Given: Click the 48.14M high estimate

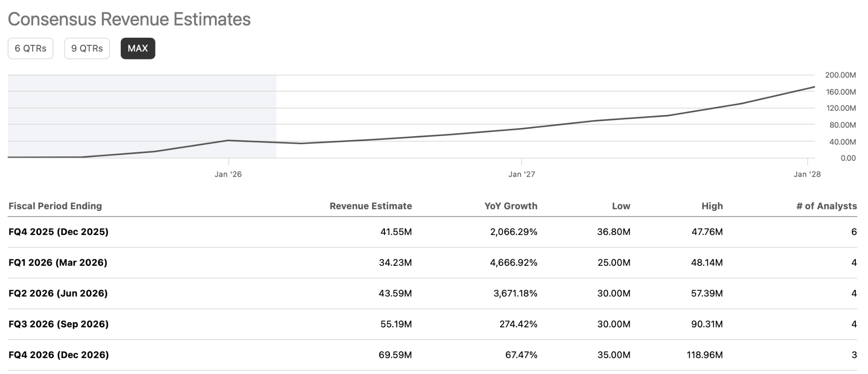Looking at the screenshot, I should 707,263.
